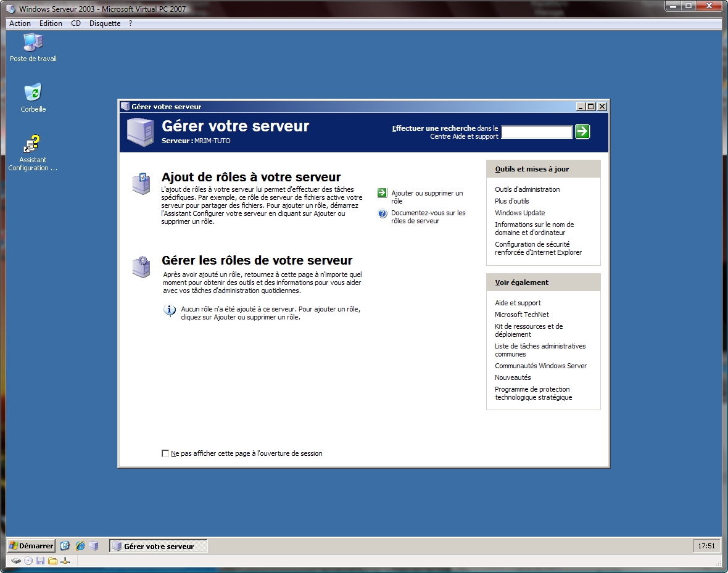Click the Show Desktop quick launch icon
Image resolution: width=728 pixels, height=573 pixels.
pos(65,546)
